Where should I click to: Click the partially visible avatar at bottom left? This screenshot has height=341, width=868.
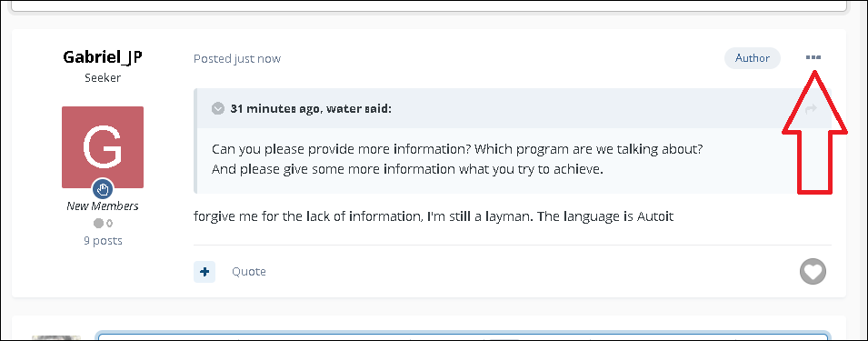(55, 337)
